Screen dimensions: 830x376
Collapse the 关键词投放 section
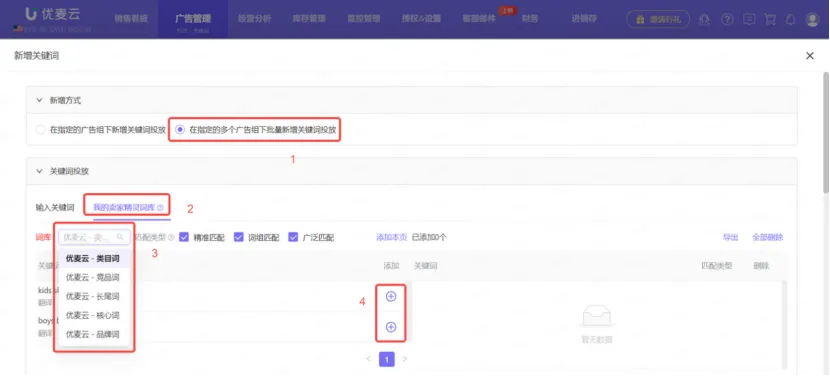point(39,171)
